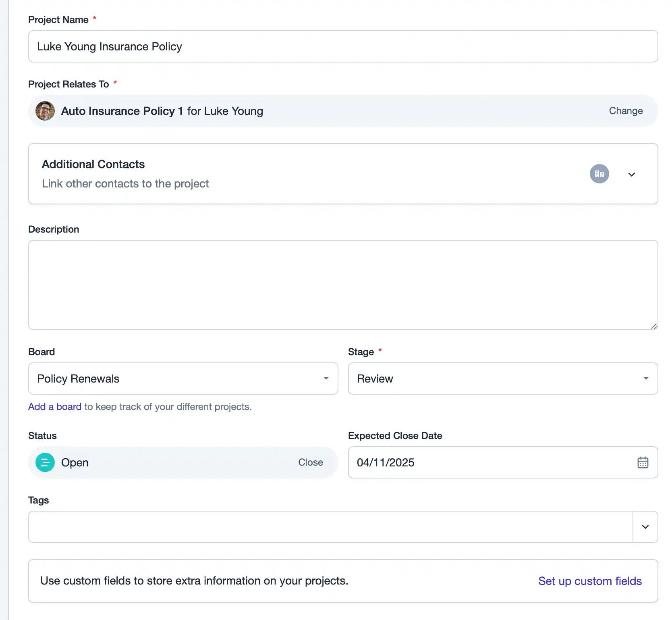
Task: Click the company building icon in Additional Contacts
Action: tap(599, 174)
